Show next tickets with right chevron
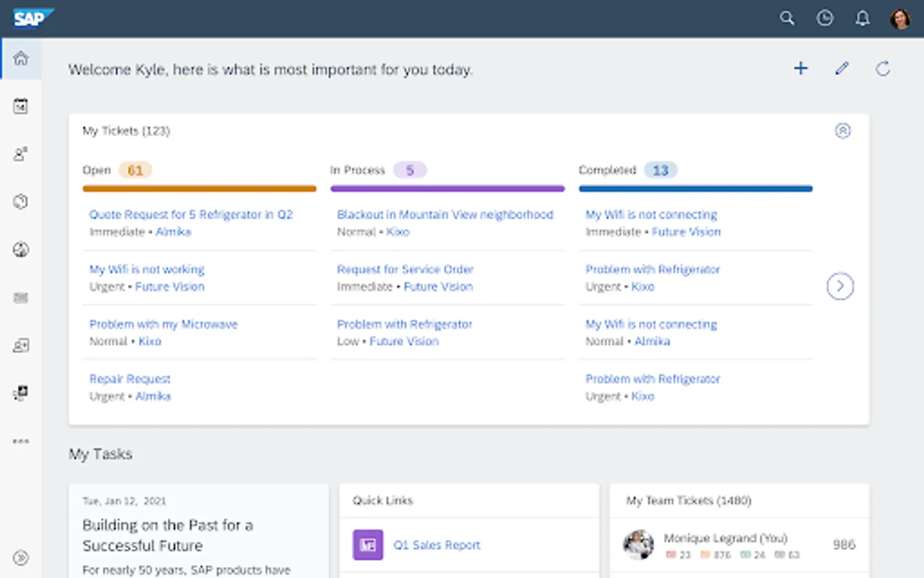 840,286
